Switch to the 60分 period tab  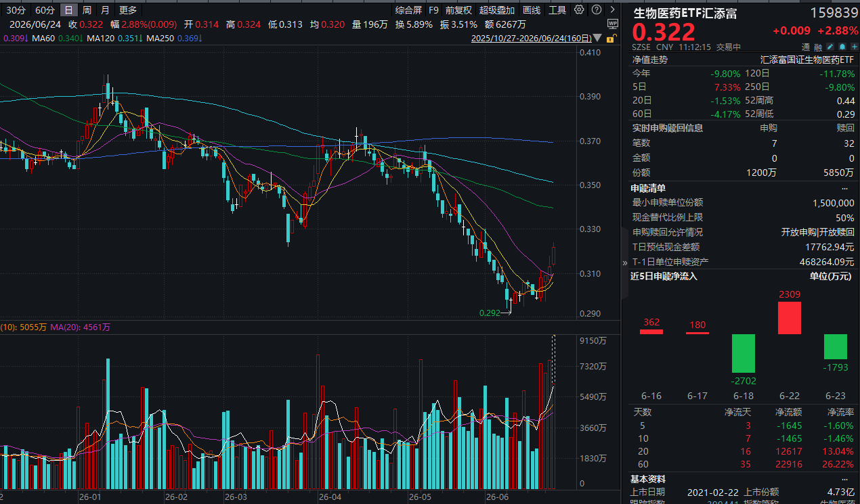[x=45, y=10]
